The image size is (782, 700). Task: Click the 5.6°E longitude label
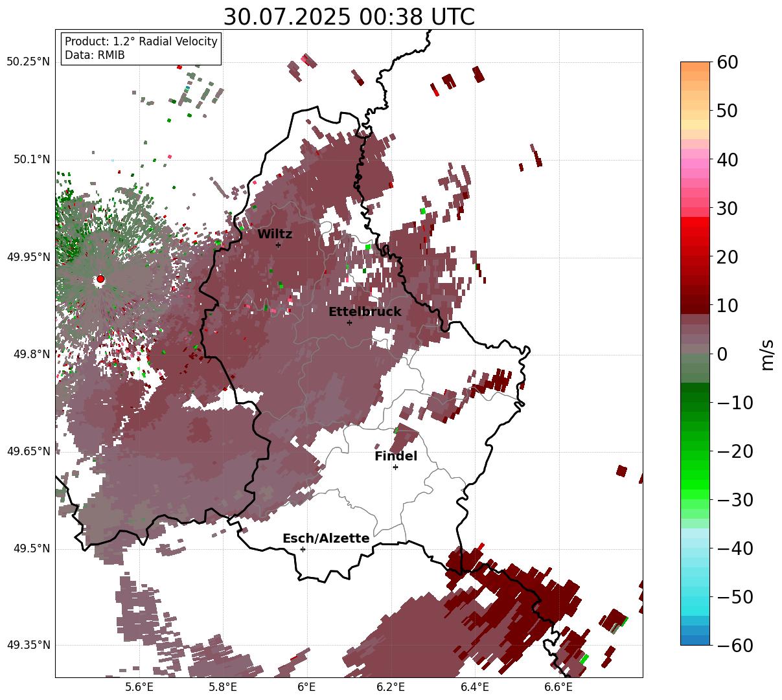(139, 687)
